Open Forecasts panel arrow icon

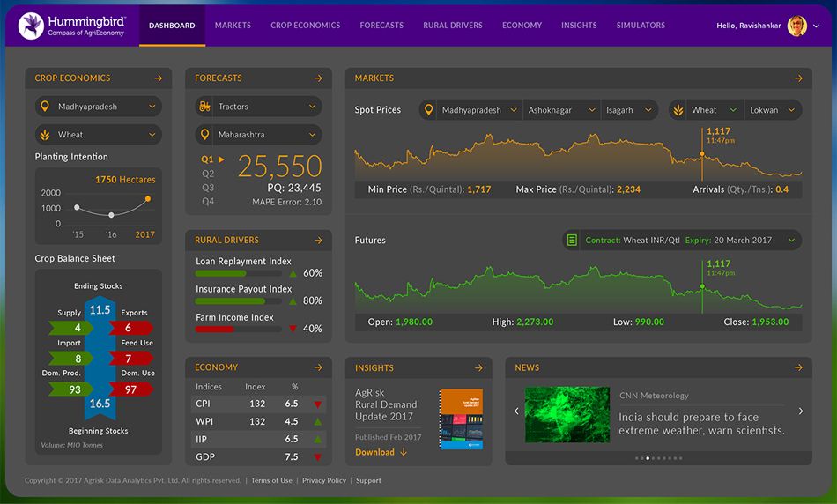point(318,78)
